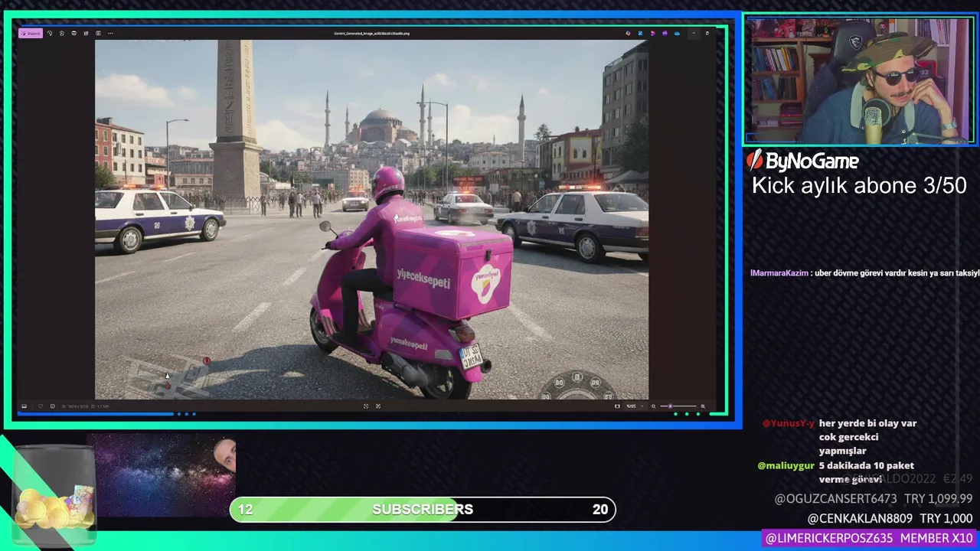Zoom out with the minus magnifier icon
This screenshot has width=980, height=551.
tap(653, 406)
